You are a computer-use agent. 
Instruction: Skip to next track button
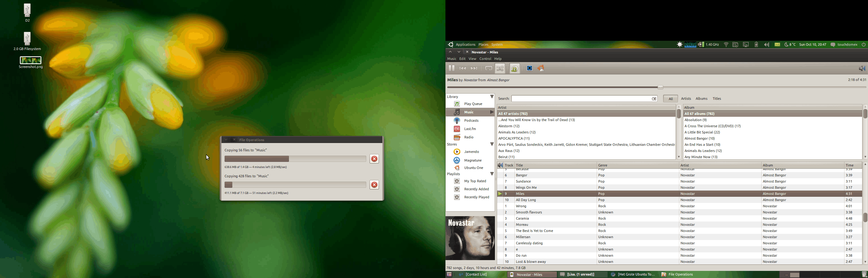pos(474,68)
